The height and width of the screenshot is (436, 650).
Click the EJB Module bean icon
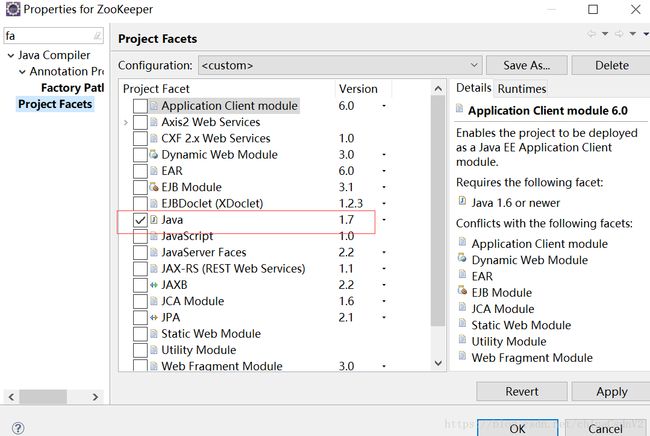point(154,187)
